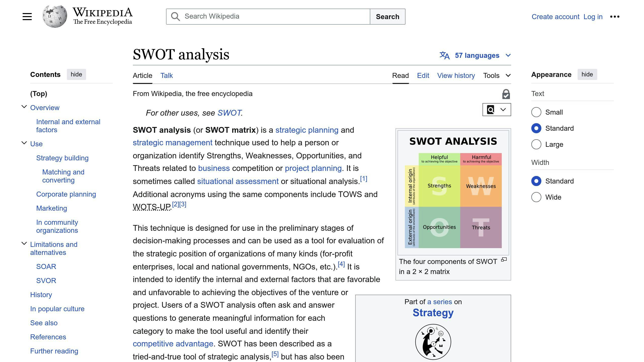Collapse the Use contents section
The image size is (644, 362).
tap(24, 143)
